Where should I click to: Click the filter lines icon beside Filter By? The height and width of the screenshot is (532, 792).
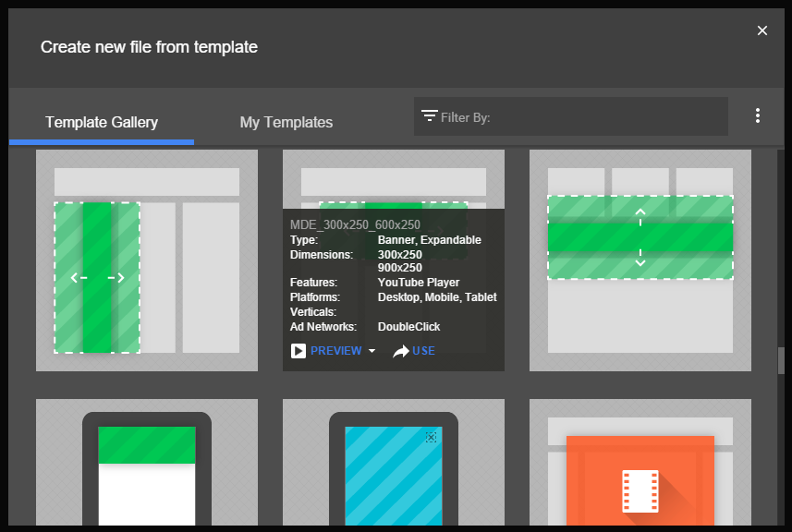point(429,116)
